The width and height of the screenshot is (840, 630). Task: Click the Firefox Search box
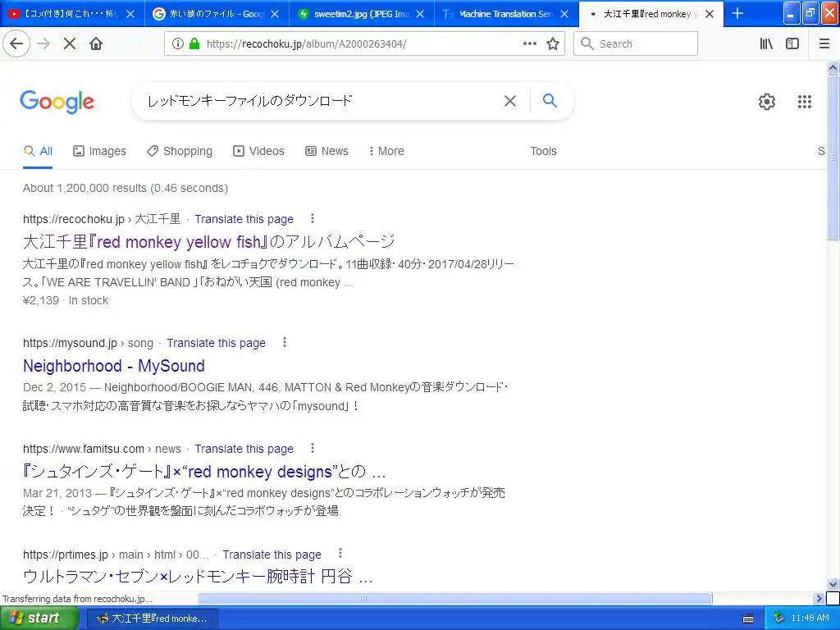[x=636, y=43]
